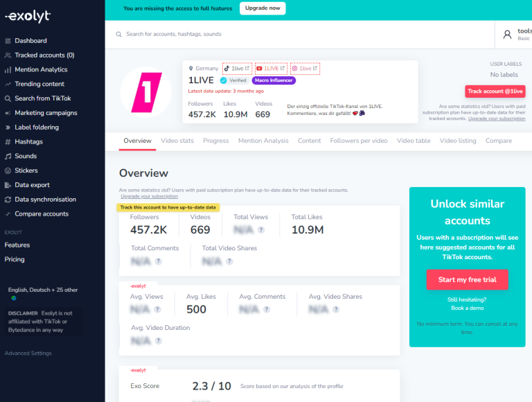Click the No labels text under User Labels
Viewport: 532px width, 402px height.
[x=504, y=75]
